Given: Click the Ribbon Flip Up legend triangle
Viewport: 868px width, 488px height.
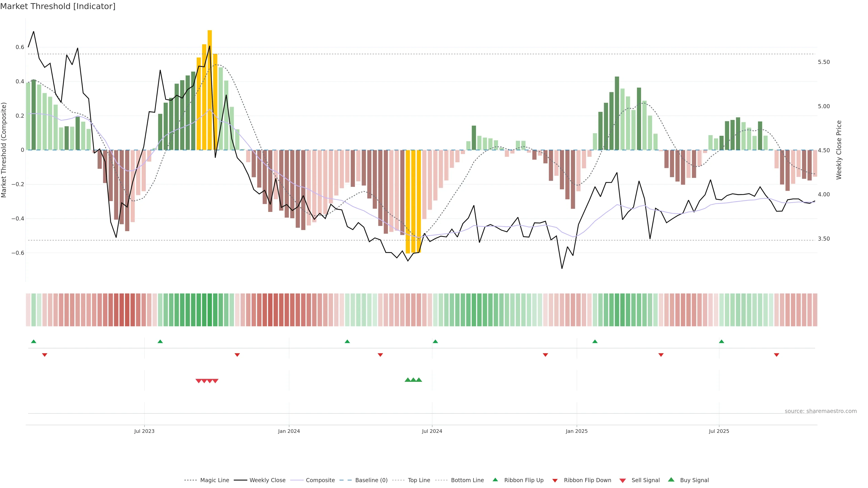Looking at the screenshot, I should click(495, 480).
